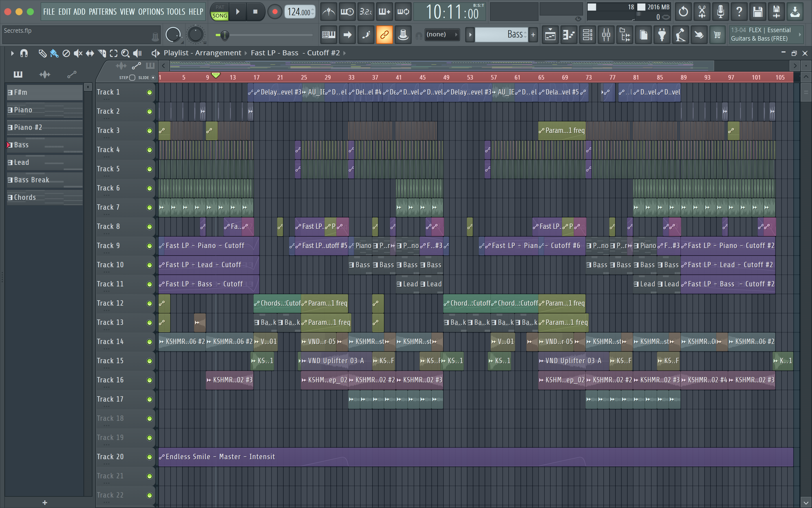Click the Arrangement breadcrumb dropdown
This screenshot has height=508, width=812.
point(218,53)
